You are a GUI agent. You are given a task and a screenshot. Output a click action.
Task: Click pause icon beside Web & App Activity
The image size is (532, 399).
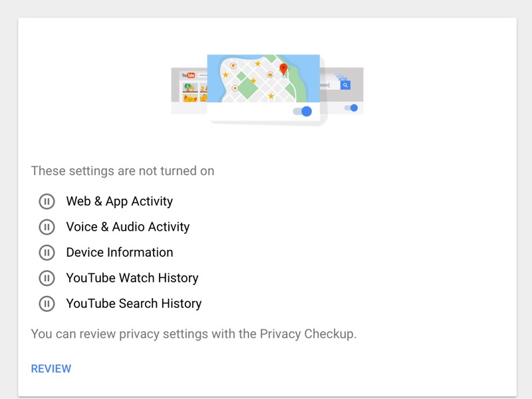(47, 201)
